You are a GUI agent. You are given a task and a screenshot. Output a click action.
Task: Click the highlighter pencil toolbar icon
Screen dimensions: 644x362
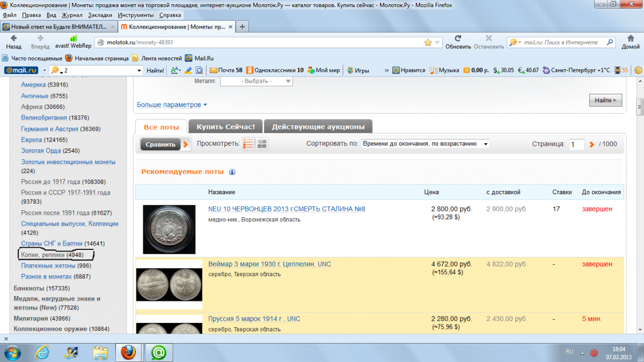(x=188, y=70)
